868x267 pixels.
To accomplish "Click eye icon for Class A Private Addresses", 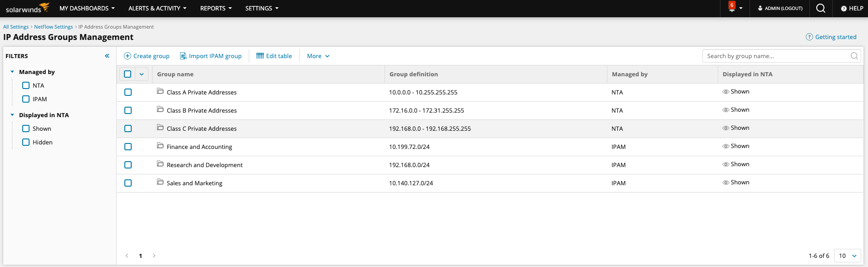I will click(726, 92).
